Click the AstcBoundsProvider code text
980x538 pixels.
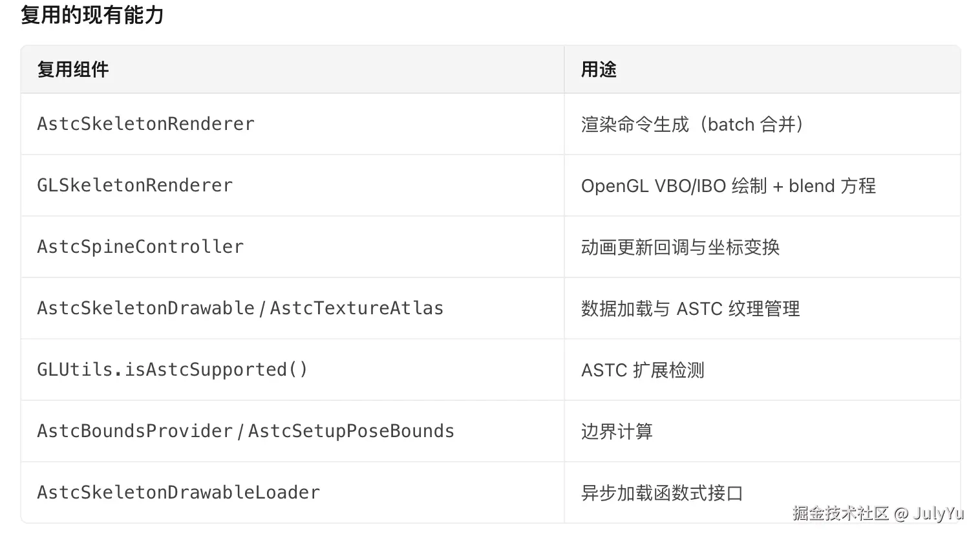pyautogui.click(x=134, y=431)
